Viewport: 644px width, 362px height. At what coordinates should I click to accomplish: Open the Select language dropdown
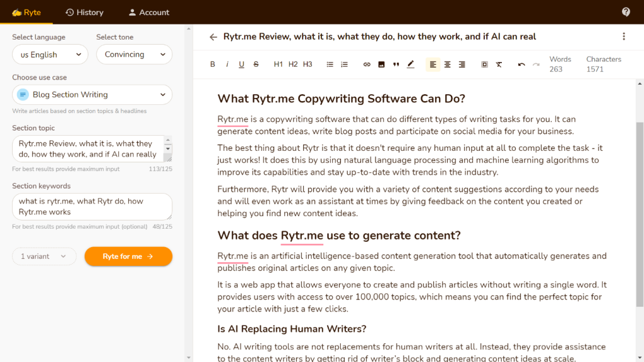click(x=51, y=55)
